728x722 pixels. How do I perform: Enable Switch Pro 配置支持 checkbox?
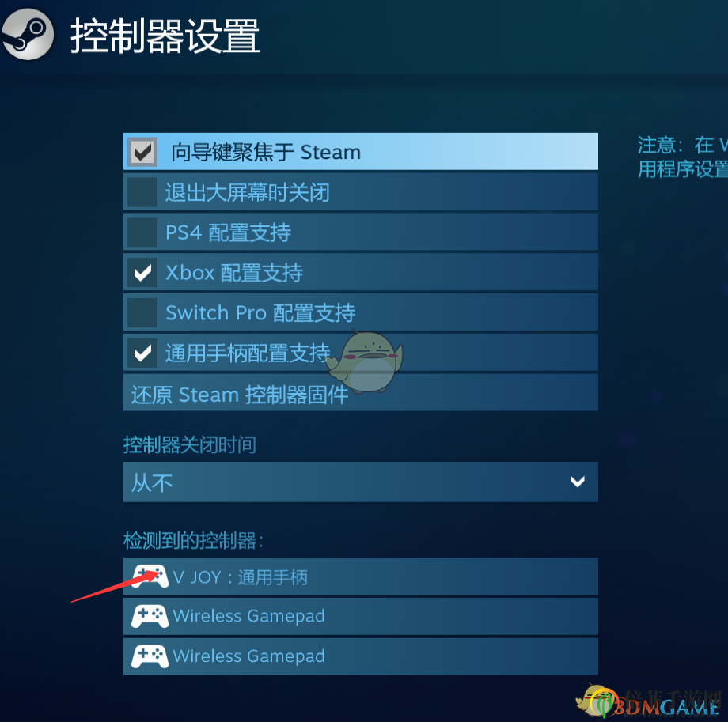coord(142,312)
